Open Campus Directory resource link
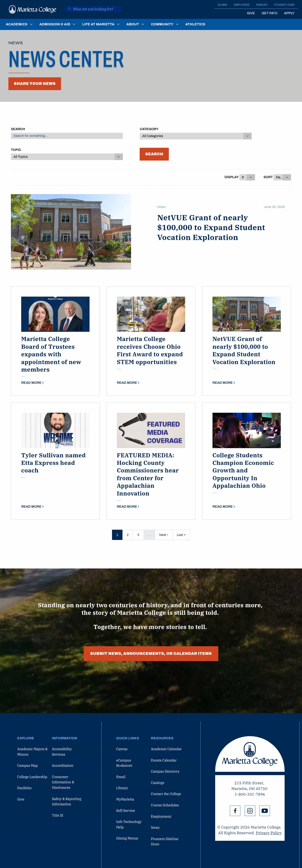The width and height of the screenshot is (302, 868). 165,771
